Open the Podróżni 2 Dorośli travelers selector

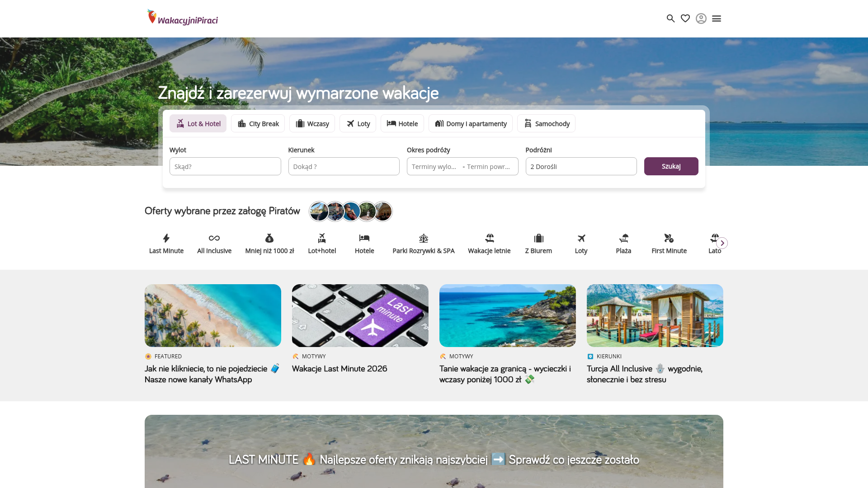click(x=581, y=166)
